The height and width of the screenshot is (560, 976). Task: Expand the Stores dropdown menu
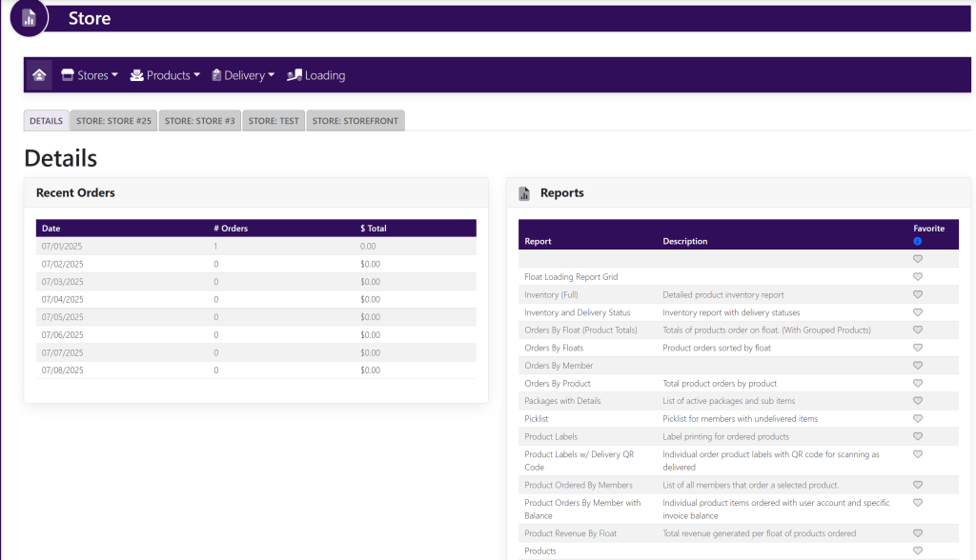point(90,75)
